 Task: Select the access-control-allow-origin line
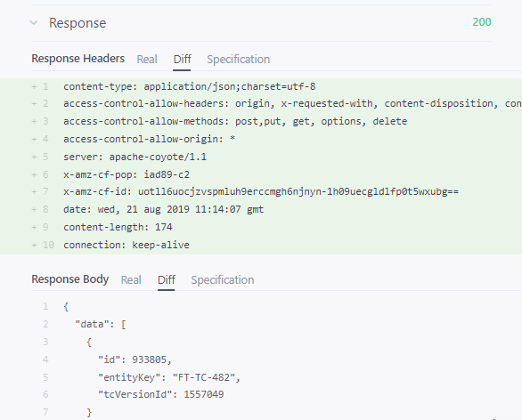tap(150, 139)
